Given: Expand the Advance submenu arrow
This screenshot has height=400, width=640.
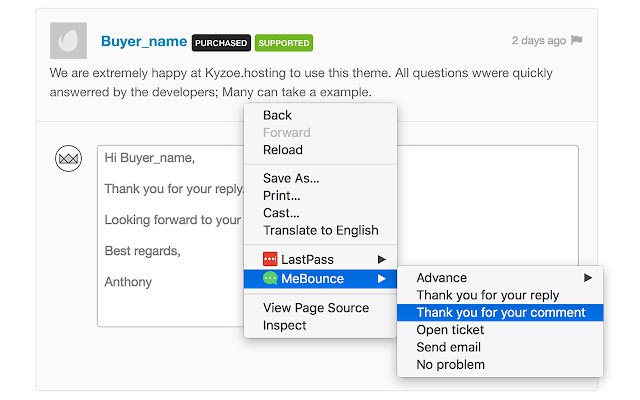Looking at the screenshot, I should [588, 278].
